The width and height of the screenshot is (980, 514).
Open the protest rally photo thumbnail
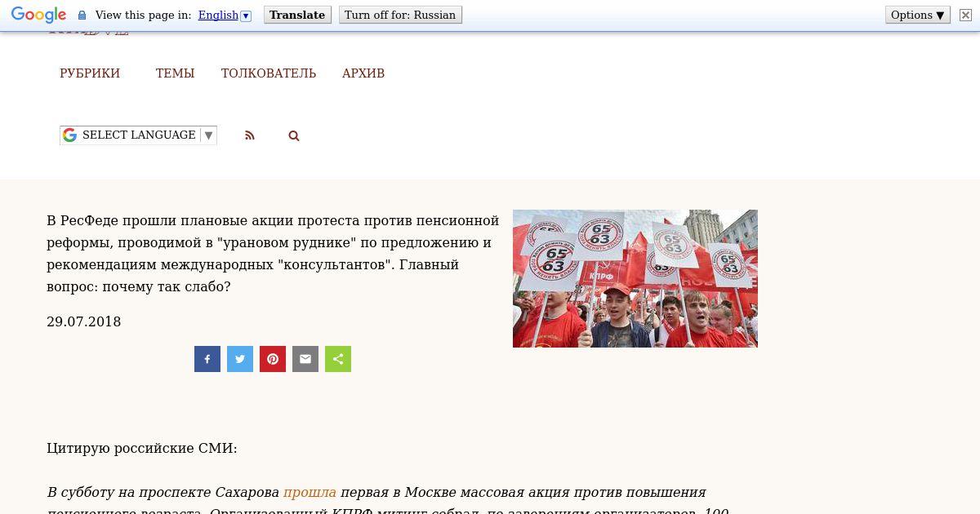click(635, 278)
